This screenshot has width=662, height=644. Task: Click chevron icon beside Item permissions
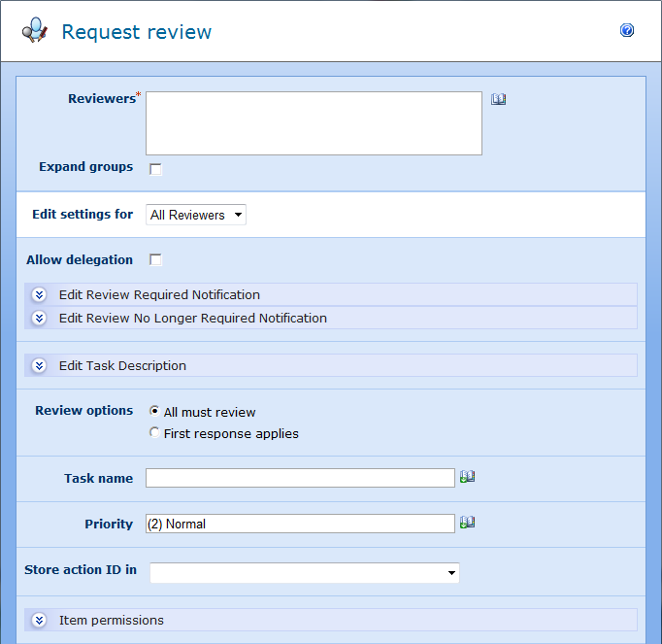tap(39, 621)
